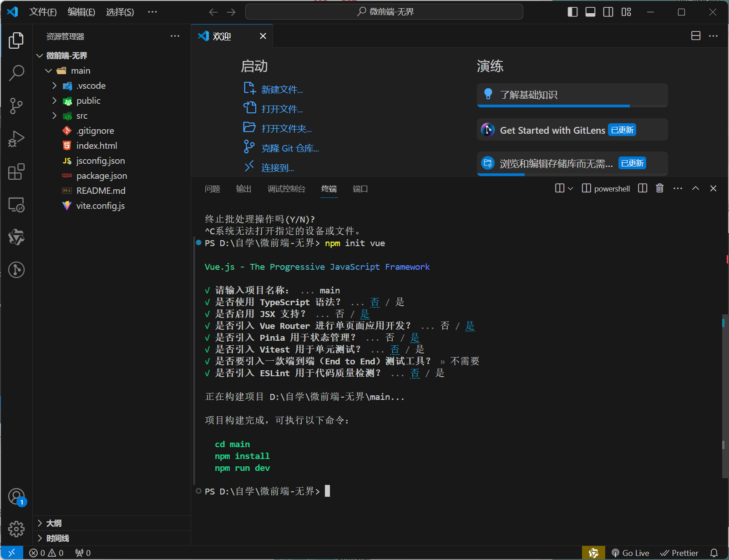Open Remote Explorer in activity bar
Viewport: 729px width, 560px height.
click(16, 205)
